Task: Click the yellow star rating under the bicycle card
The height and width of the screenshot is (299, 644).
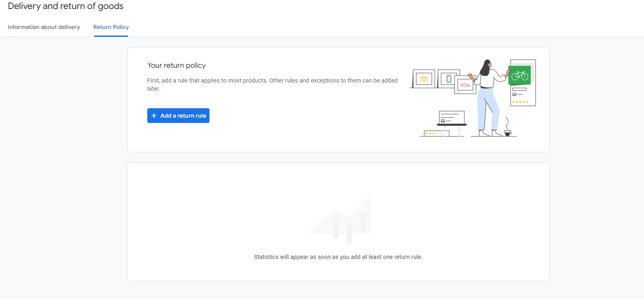Action: tap(520, 102)
